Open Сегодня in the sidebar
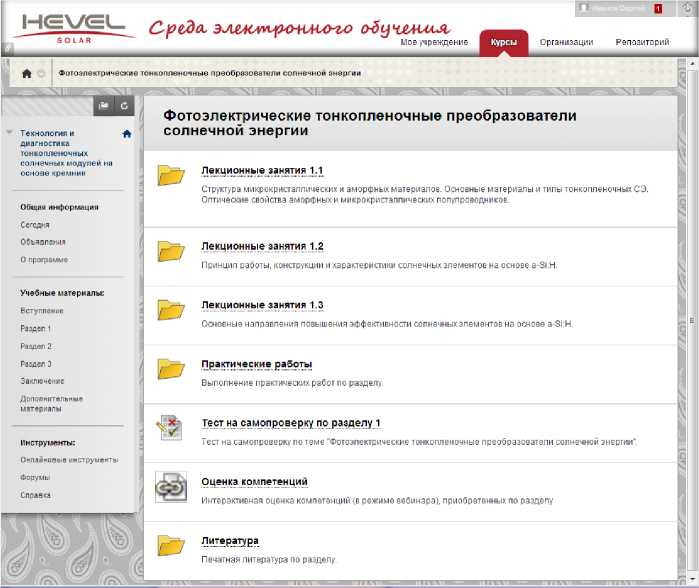This screenshot has width=699, height=588. click(35, 225)
